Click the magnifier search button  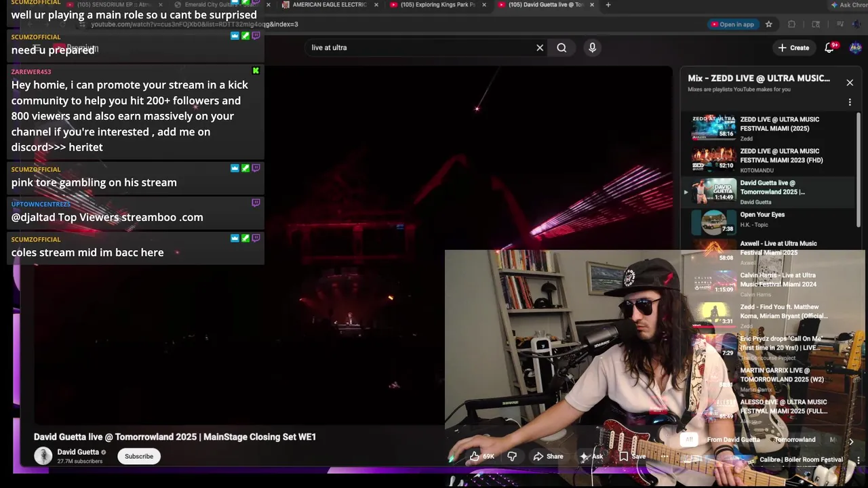click(x=561, y=47)
